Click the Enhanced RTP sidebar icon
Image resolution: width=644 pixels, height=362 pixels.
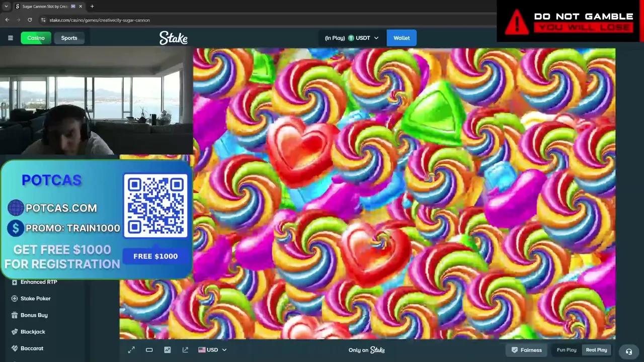[15, 282]
